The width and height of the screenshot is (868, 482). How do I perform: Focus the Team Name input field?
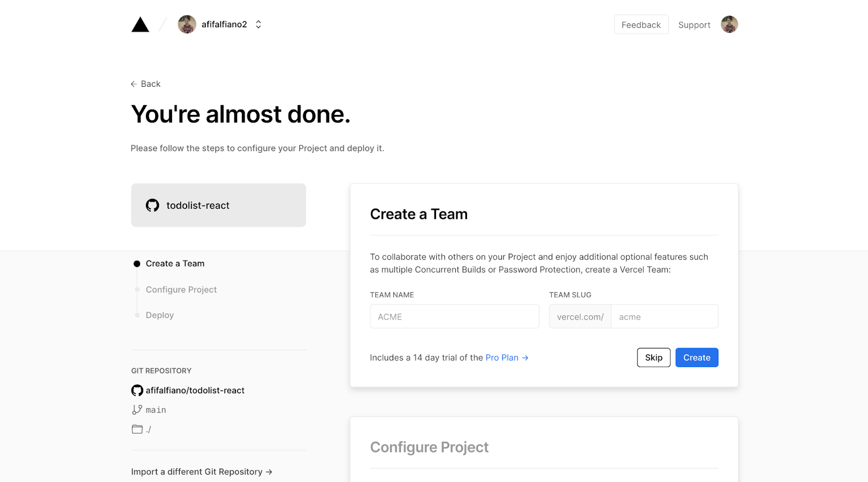(x=455, y=317)
